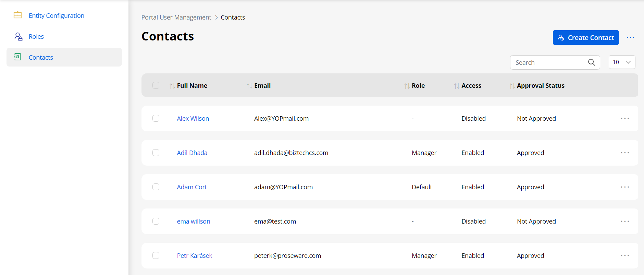Open more actions menu for Adil Dhada

[x=624, y=153]
